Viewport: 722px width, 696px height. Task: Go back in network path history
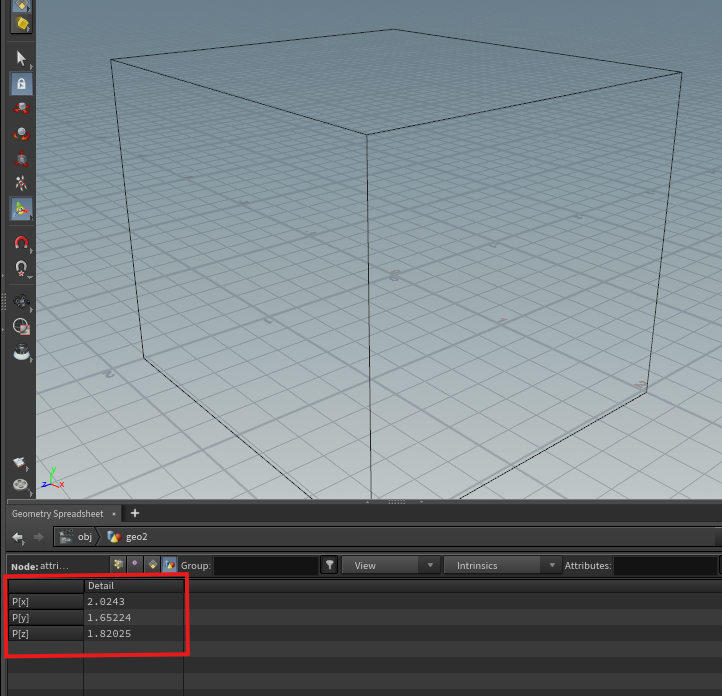coord(18,537)
